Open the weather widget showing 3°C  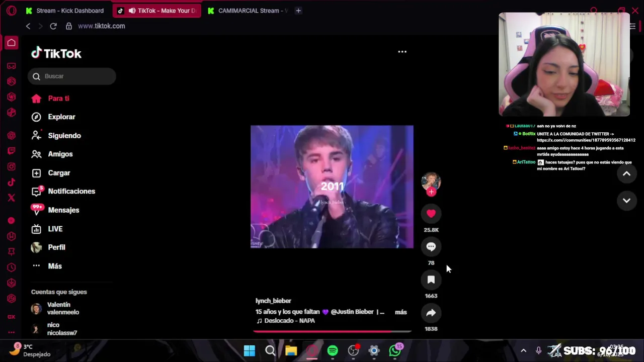30,350
